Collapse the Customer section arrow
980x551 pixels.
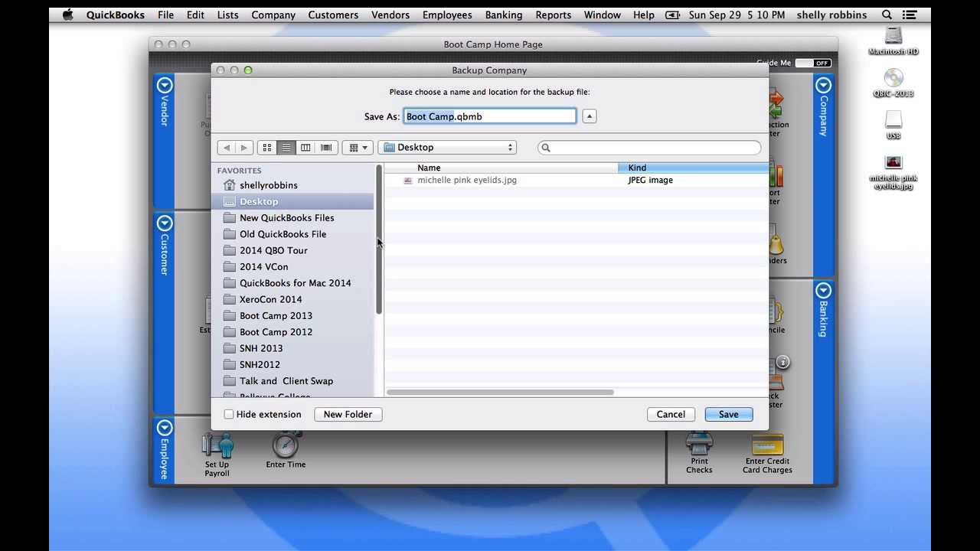pos(164,223)
